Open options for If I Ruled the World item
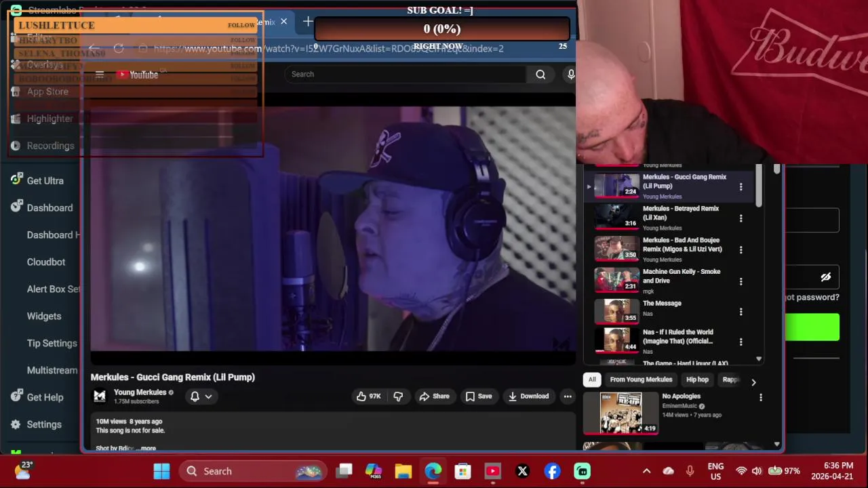 tap(741, 342)
